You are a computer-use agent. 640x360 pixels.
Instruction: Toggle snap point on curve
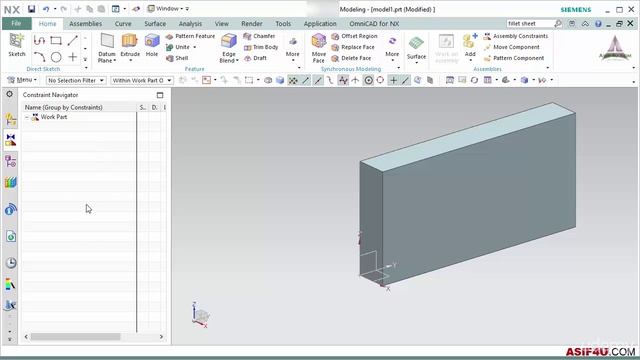pyautogui.click(x=405, y=80)
